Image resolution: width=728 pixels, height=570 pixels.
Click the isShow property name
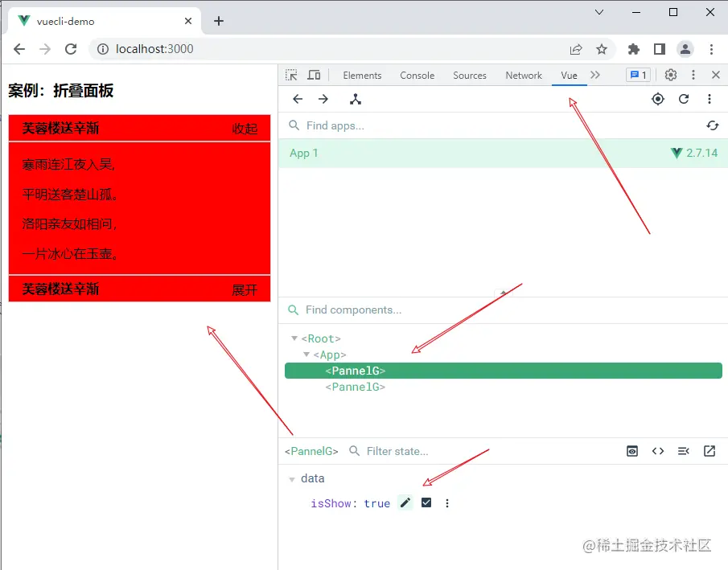tap(331, 503)
